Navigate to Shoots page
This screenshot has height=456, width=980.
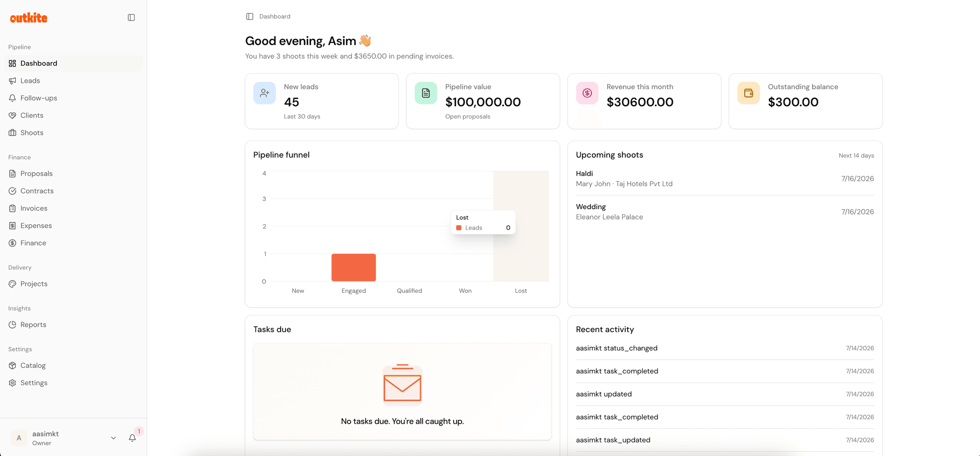73,133
